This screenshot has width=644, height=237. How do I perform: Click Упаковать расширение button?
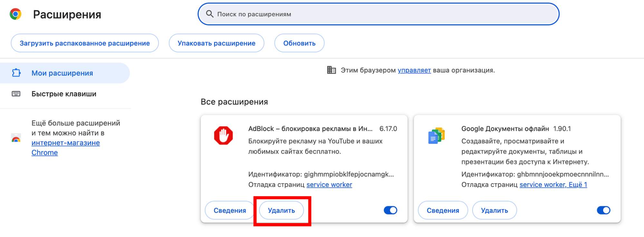[216, 43]
